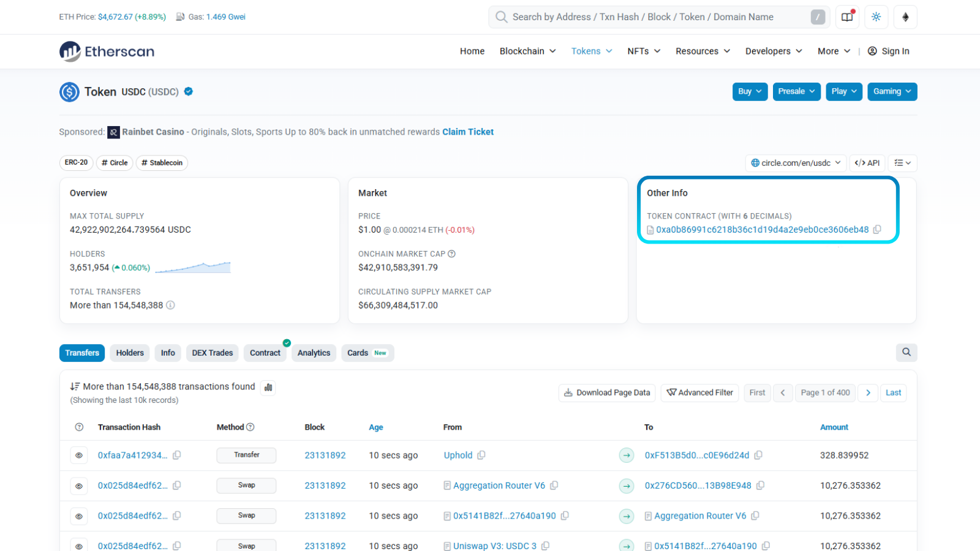Switch to the Holders tab
This screenshot has height=551, width=980.
(x=130, y=353)
